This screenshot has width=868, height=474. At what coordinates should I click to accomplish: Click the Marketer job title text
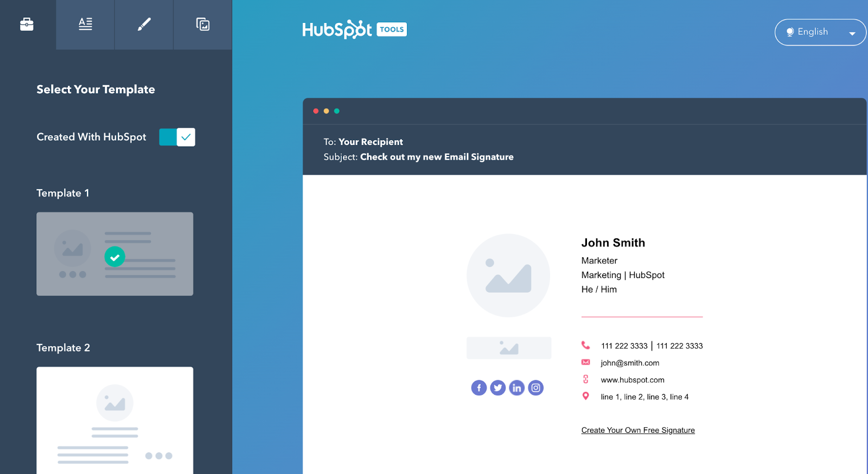[599, 261]
